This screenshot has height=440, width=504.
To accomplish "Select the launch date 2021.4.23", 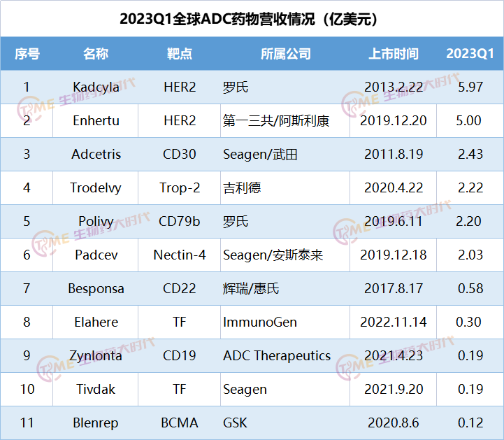I will [x=394, y=356].
